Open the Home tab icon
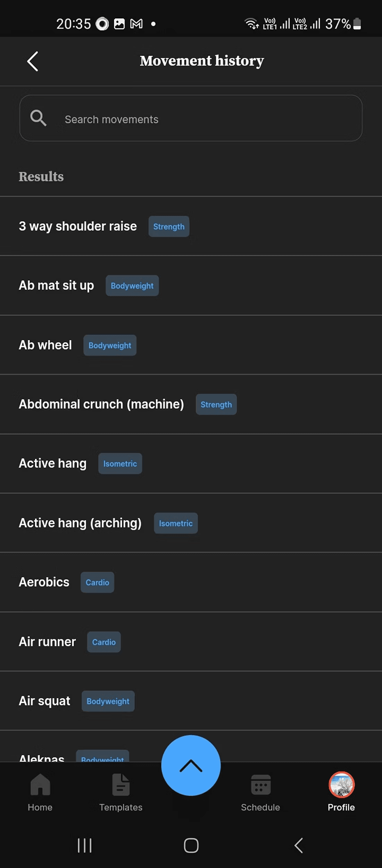This screenshot has width=382, height=868. coord(40,785)
